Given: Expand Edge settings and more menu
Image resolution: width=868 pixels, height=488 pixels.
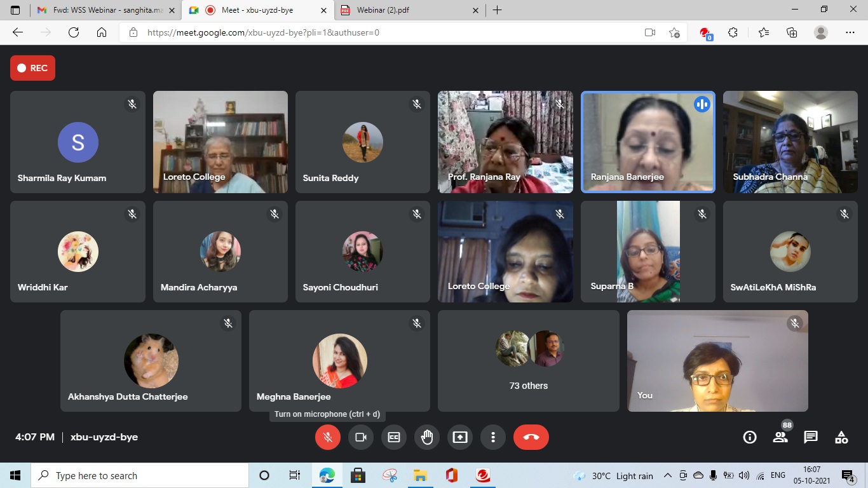Looking at the screenshot, I should [x=850, y=32].
